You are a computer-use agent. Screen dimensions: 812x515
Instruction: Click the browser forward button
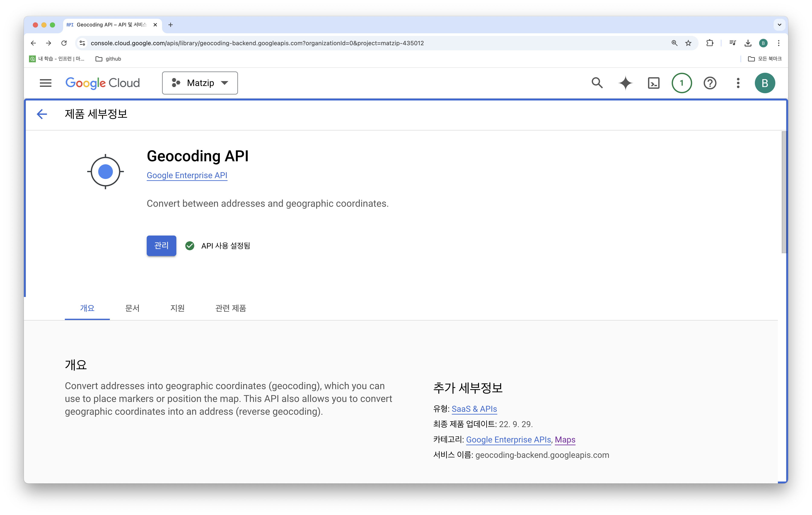click(x=49, y=43)
